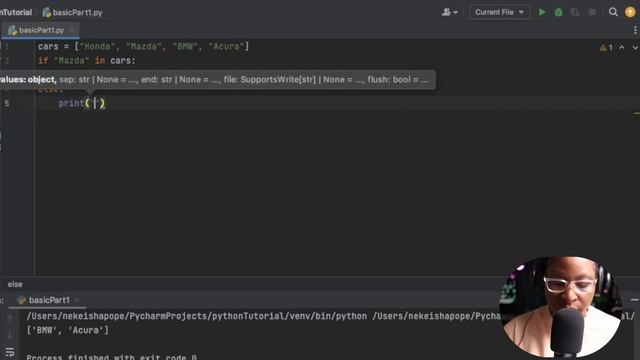640x360 pixels.
Task: Open the Code With Me user icon
Action: pos(449,12)
